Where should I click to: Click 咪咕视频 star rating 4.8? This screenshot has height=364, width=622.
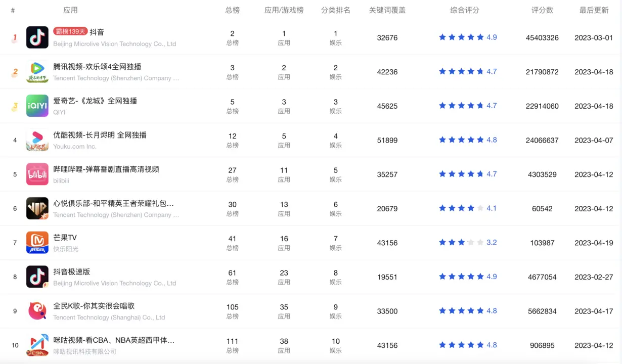(468, 345)
